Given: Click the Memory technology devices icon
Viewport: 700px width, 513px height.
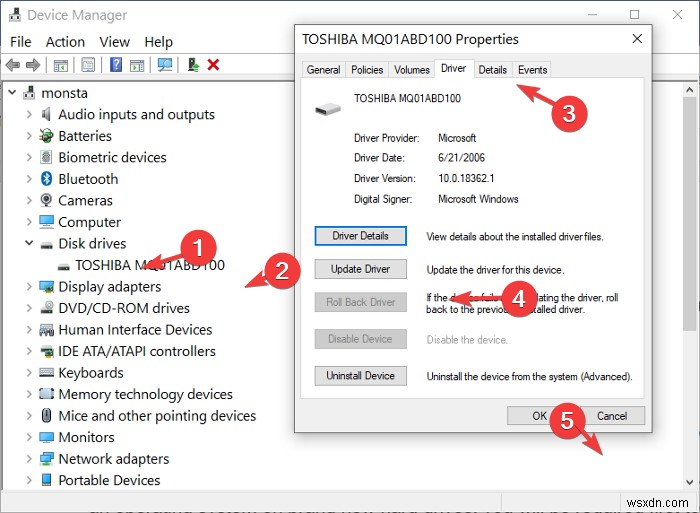Looking at the screenshot, I should click(x=46, y=394).
